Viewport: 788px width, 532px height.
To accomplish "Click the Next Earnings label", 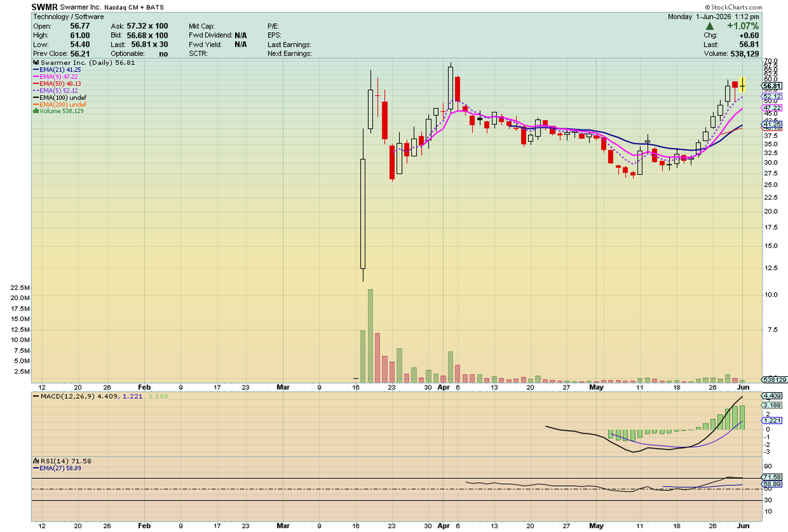I will (290, 54).
